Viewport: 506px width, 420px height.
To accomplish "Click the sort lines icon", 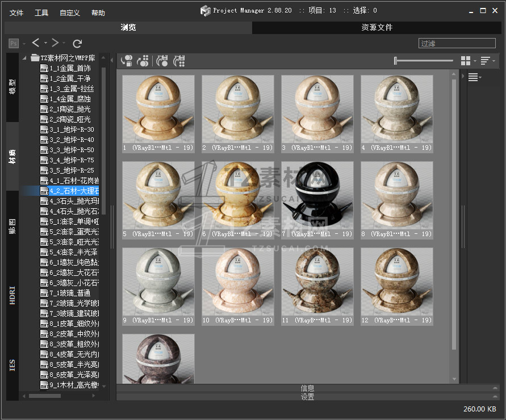I will [486, 60].
